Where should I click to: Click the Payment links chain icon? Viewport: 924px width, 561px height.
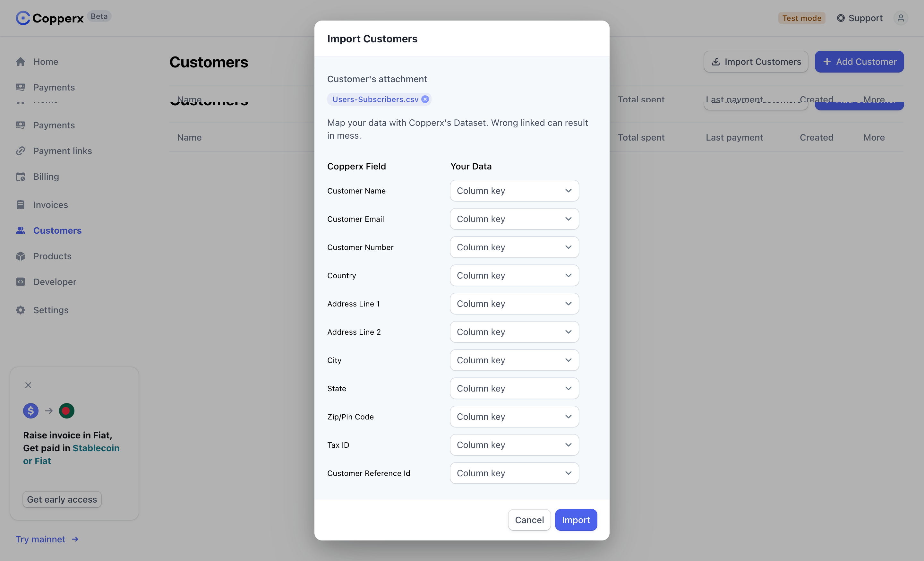click(x=21, y=151)
